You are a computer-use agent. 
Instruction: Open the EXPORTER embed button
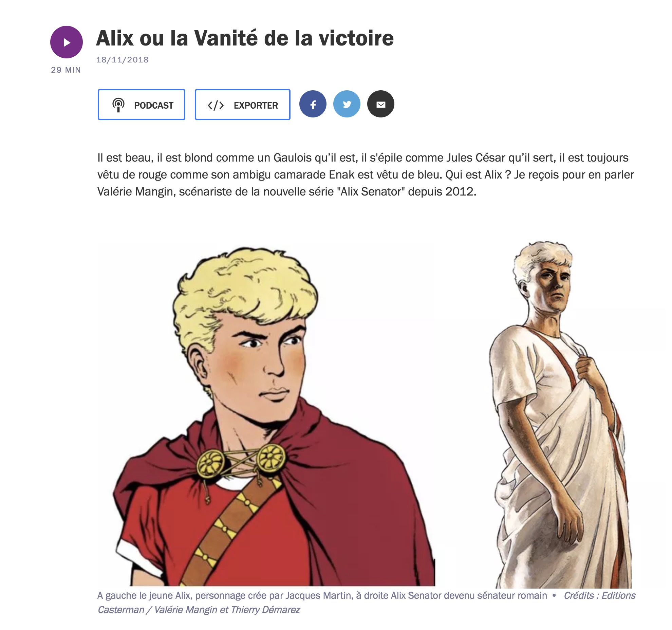point(243,105)
